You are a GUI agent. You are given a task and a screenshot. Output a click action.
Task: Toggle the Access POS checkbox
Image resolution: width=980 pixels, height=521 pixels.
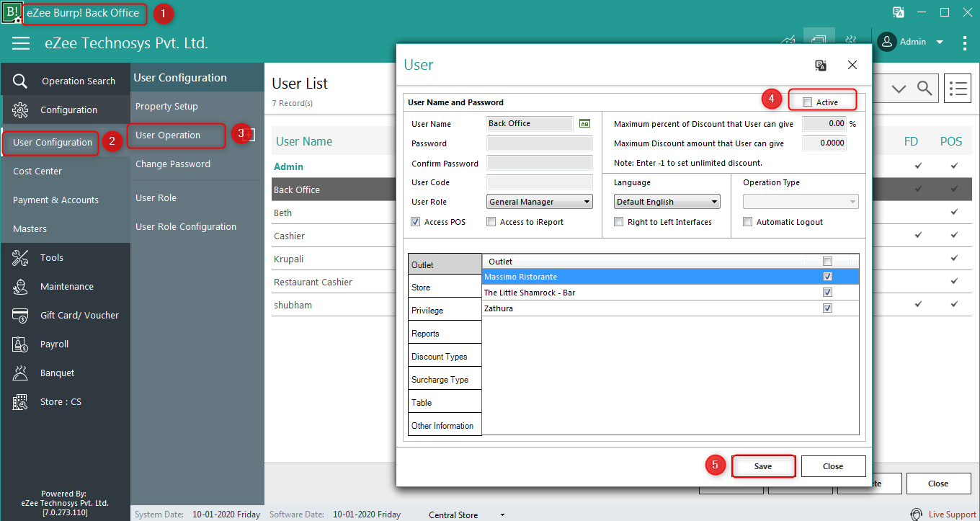click(415, 222)
